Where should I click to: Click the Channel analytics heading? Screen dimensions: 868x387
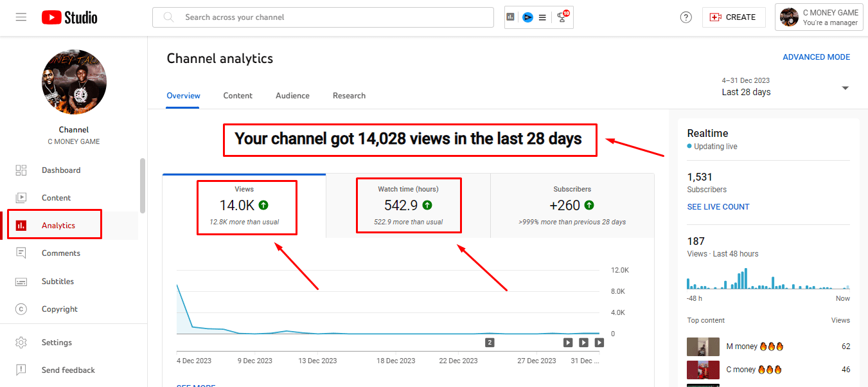(220, 59)
